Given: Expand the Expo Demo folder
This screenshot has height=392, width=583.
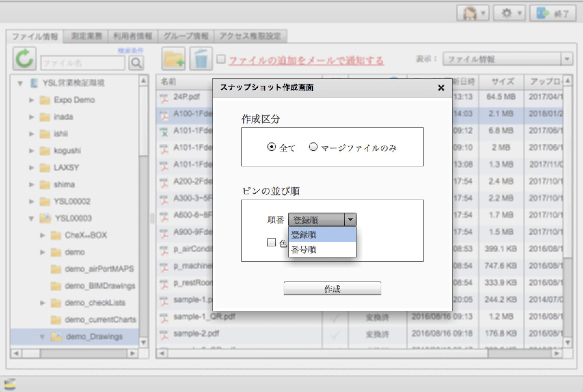Looking at the screenshot, I should pos(32,100).
